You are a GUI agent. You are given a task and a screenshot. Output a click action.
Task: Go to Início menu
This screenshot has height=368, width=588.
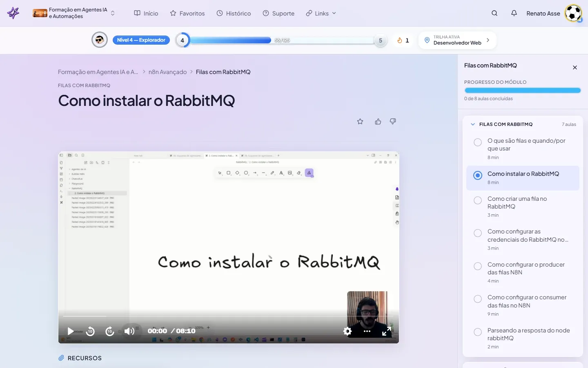(x=146, y=13)
